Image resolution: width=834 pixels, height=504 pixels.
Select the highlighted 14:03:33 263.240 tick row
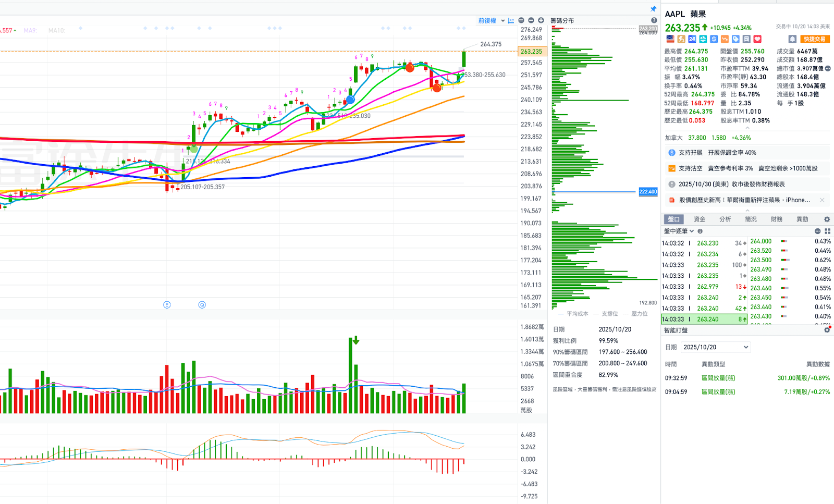coord(704,319)
